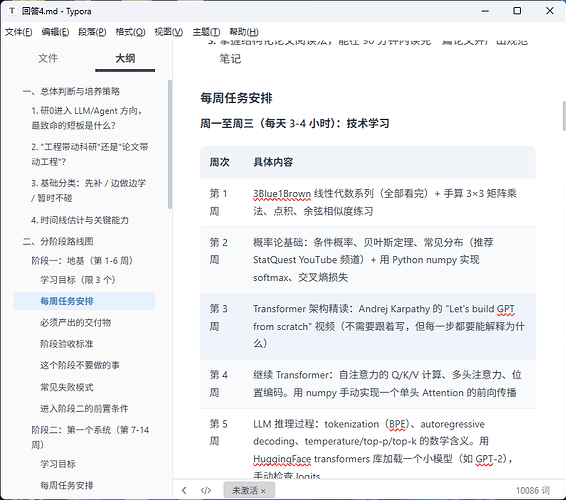Go to outline item 进入阶段二的前置条件
Screen dimensions: 566x500
[84, 408]
